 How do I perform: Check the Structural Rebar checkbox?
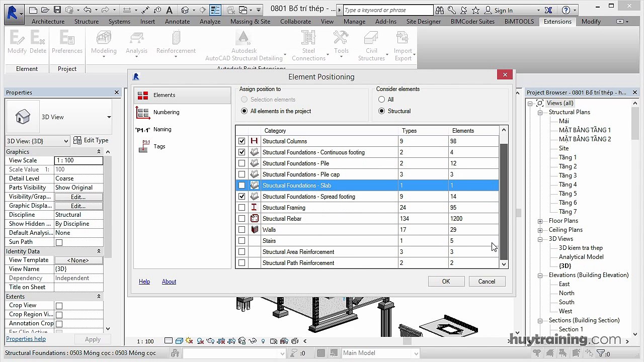(242, 219)
